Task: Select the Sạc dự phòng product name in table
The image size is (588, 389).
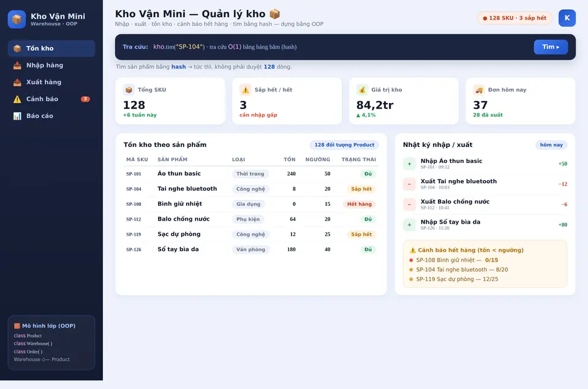Action: (179, 234)
